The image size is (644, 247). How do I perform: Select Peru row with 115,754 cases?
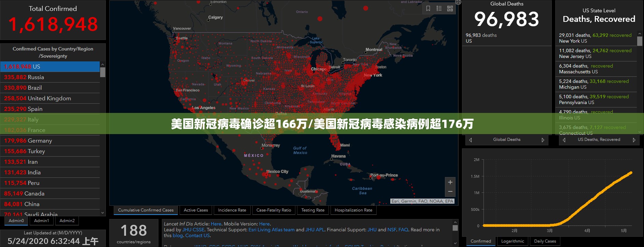point(50,183)
